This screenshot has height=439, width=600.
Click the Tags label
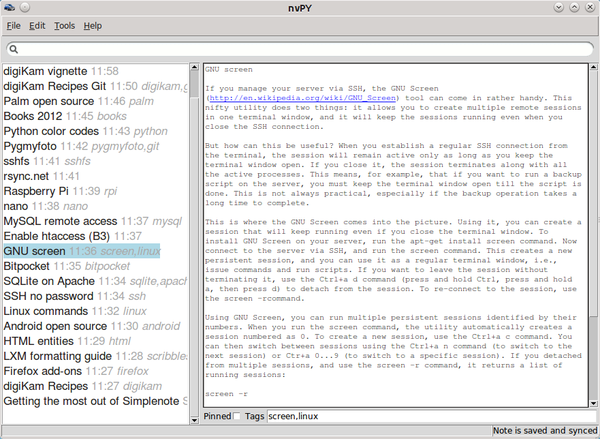pos(254,416)
